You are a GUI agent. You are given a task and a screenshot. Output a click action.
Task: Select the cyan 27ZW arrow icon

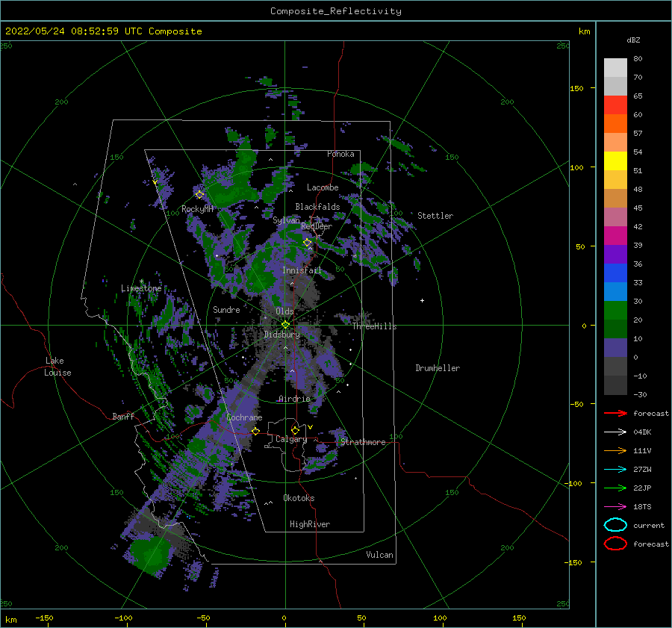[615, 469]
